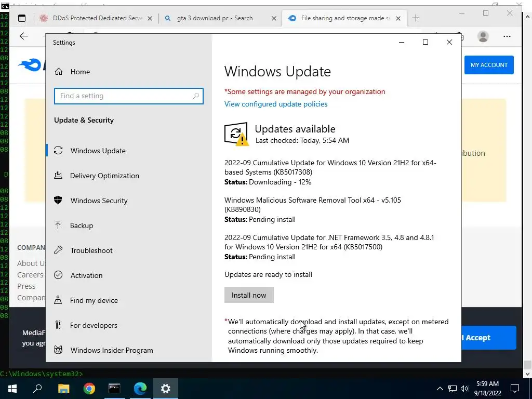Open a new browser tab

(416, 18)
